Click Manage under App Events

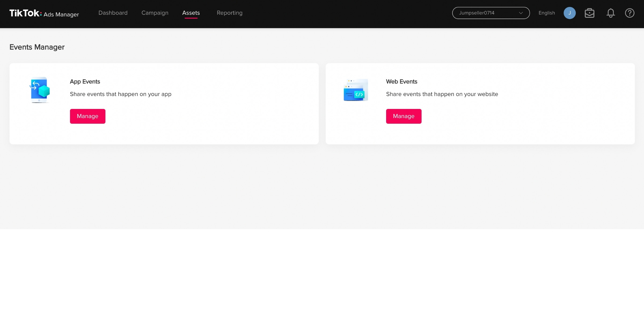(87, 116)
